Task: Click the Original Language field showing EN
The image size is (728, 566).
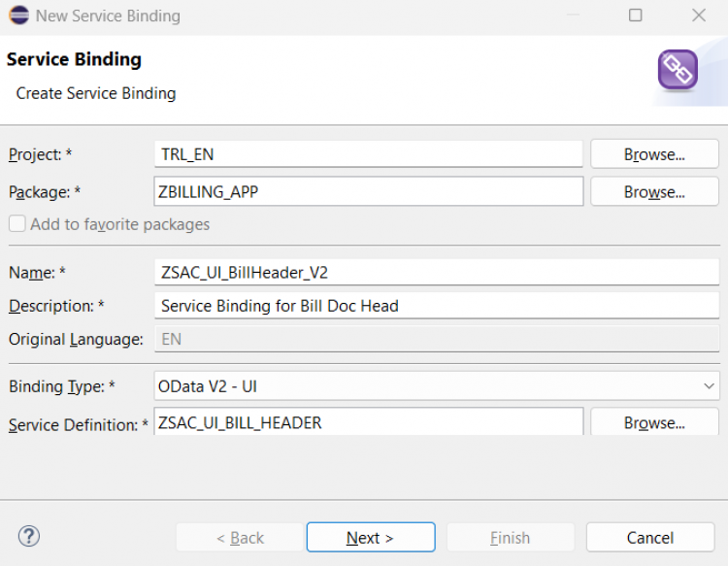Action: 437,339
